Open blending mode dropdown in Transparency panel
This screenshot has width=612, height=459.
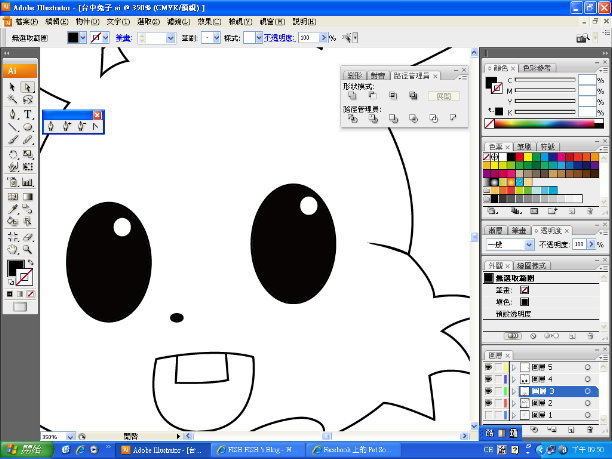529,245
